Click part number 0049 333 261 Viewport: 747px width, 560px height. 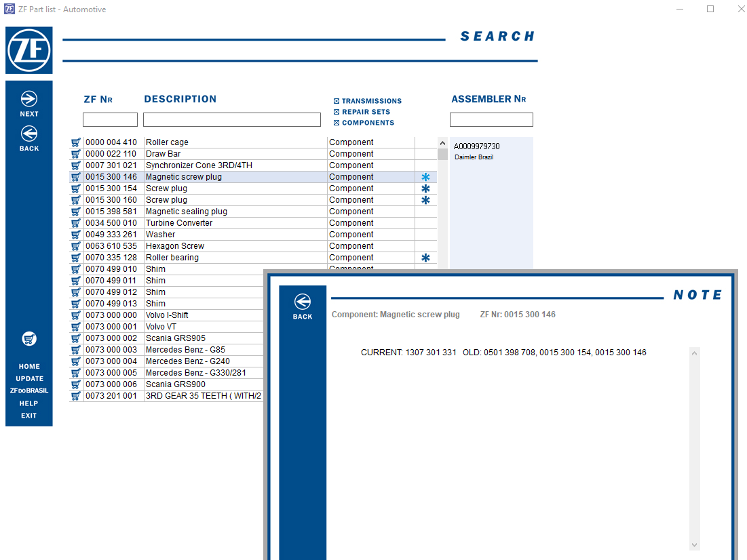pos(111,235)
